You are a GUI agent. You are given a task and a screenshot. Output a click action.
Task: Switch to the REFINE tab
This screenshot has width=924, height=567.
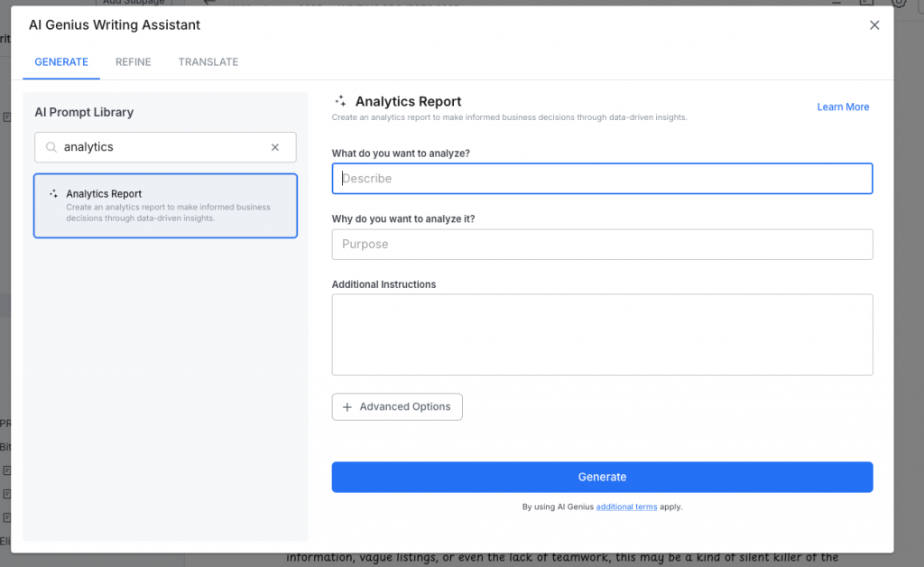pyautogui.click(x=133, y=61)
